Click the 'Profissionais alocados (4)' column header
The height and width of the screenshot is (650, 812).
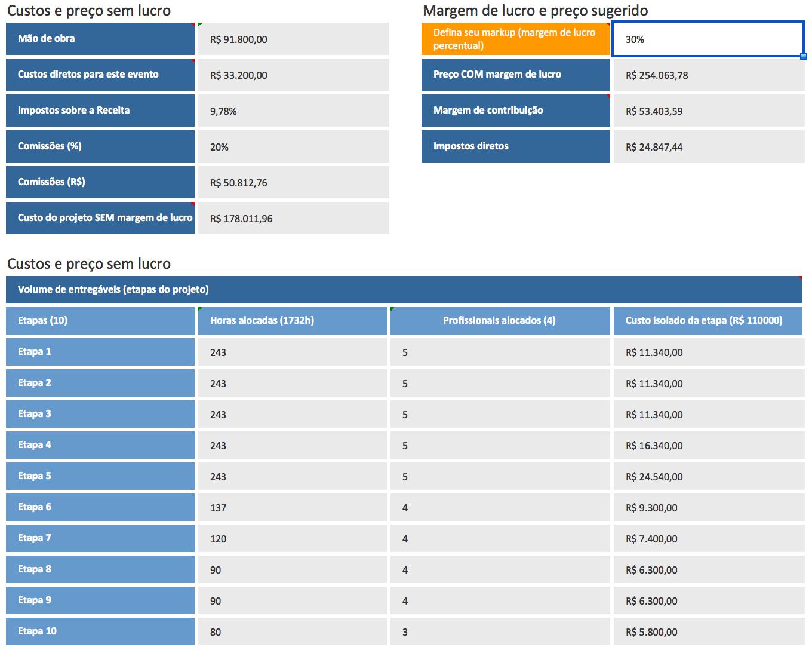click(x=500, y=321)
